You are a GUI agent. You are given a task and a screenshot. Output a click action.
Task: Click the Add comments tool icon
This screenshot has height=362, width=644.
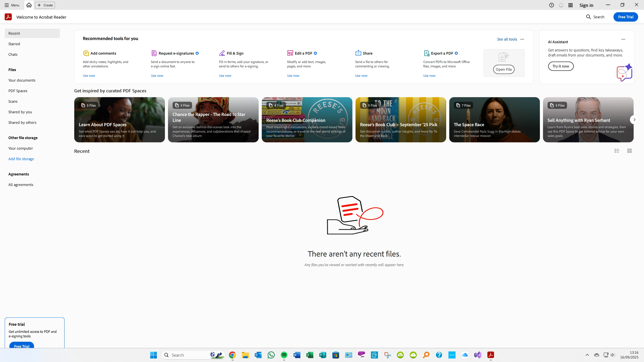[86, 53]
